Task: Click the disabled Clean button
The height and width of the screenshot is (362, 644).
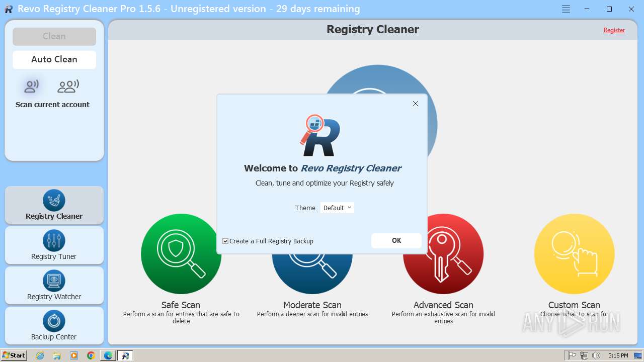Action: pos(54,36)
